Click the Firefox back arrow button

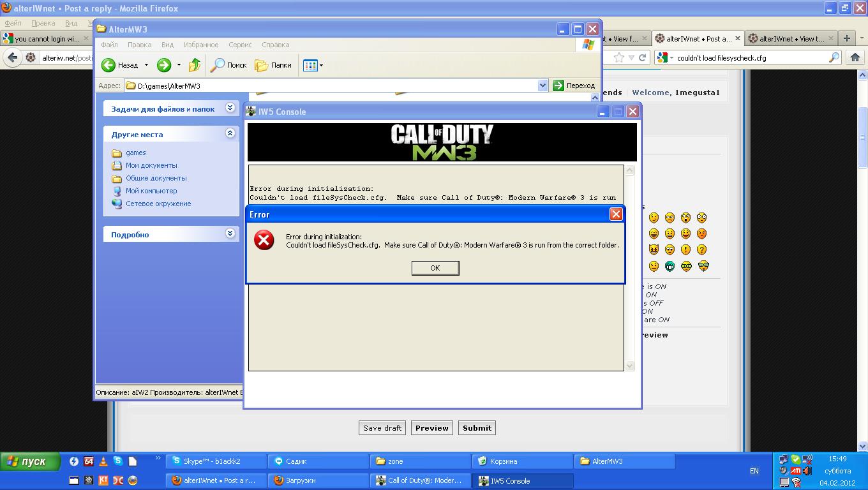pos(12,57)
